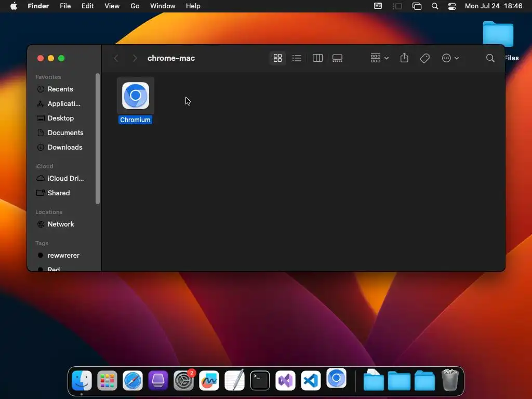Open the Help menu
The height and width of the screenshot is (399, 532).
tap(193, 6)
